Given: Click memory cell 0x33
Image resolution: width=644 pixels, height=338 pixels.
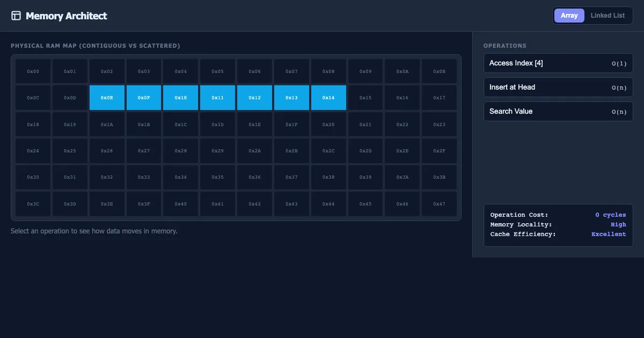Looking at the screenshot, I should click(x=144, y=177).
